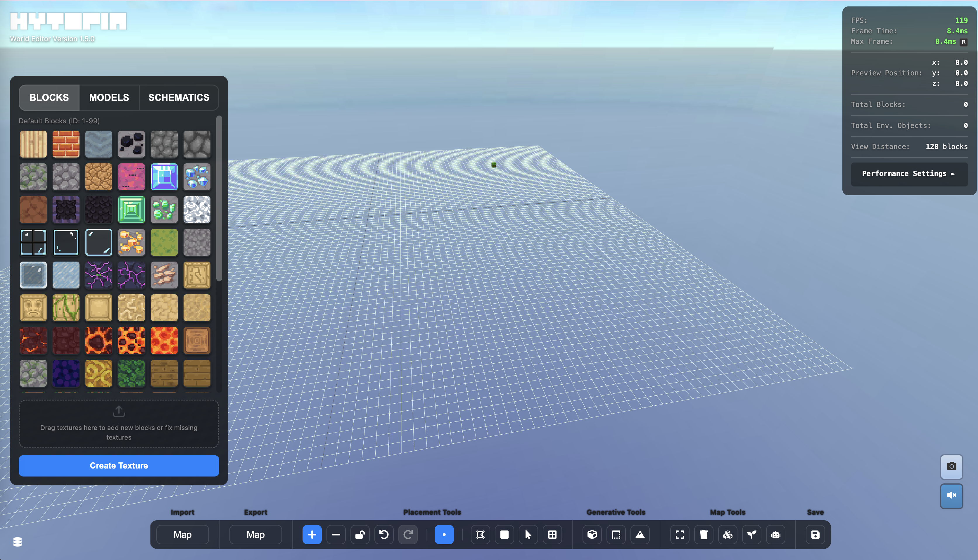
Task: Switch to the MODELS tab
Action: [x=109, y=97]
